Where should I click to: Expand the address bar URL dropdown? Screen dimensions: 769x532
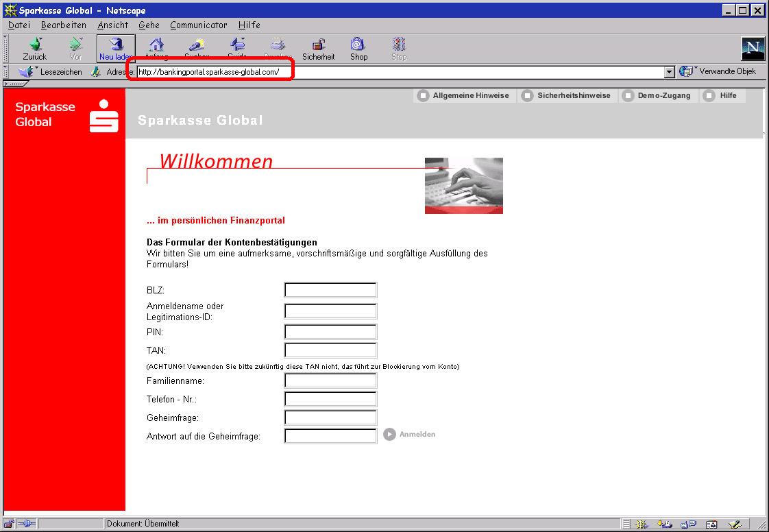coord(670,72)
